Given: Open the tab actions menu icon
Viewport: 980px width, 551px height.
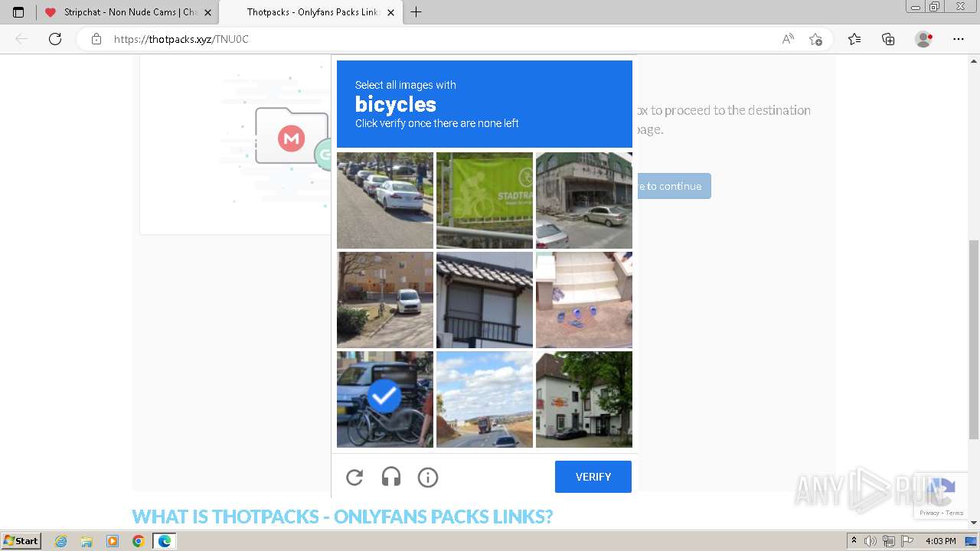Looking at the screenshot, I should 18,12.
